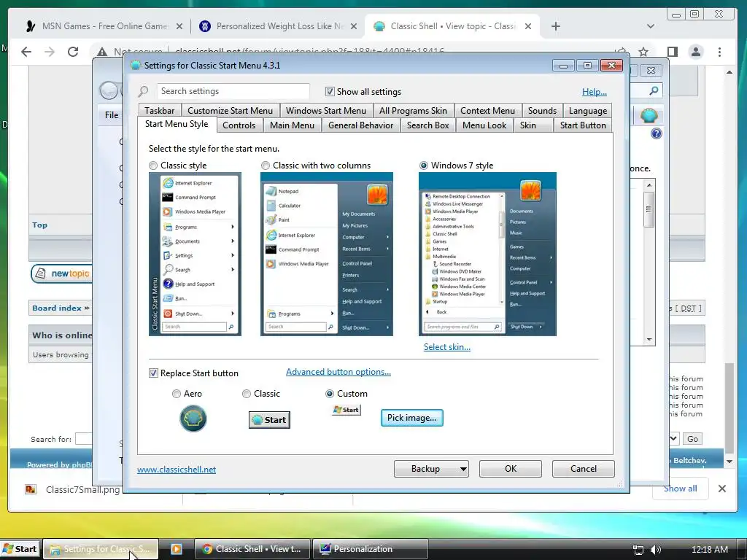Open the Context Menu tab
The image size is (747, 560).
pyautogui.click(x=487, y=111)
